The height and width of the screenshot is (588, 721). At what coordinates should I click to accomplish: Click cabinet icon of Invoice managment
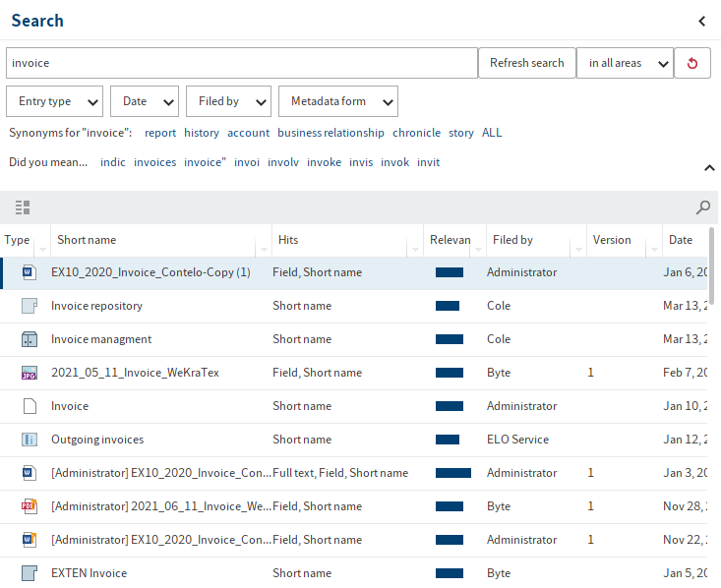29,339
